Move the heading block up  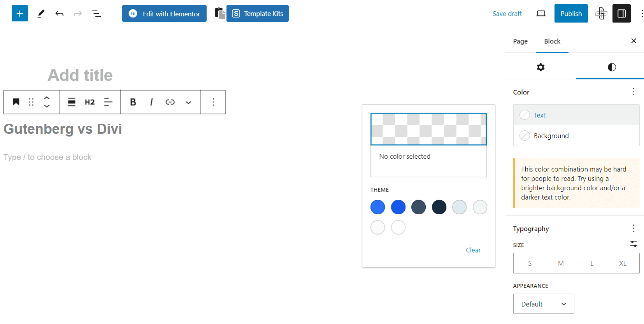(x=47, y=98)
